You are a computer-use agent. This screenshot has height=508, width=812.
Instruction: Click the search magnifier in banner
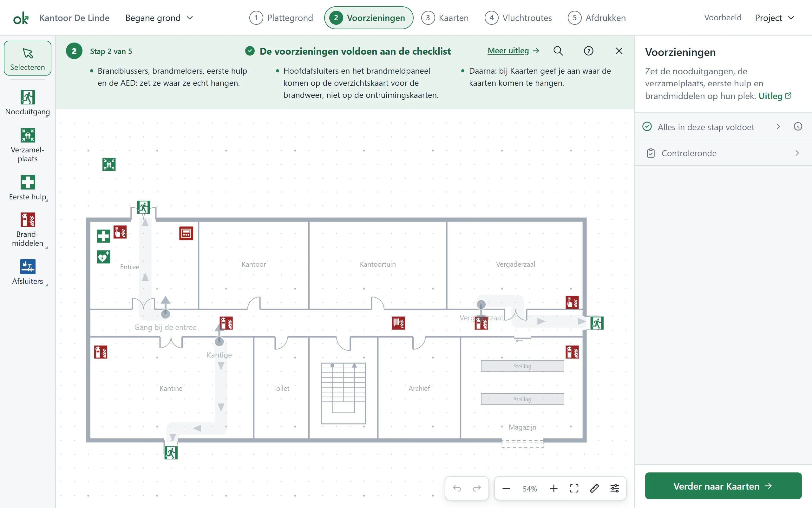558,51
